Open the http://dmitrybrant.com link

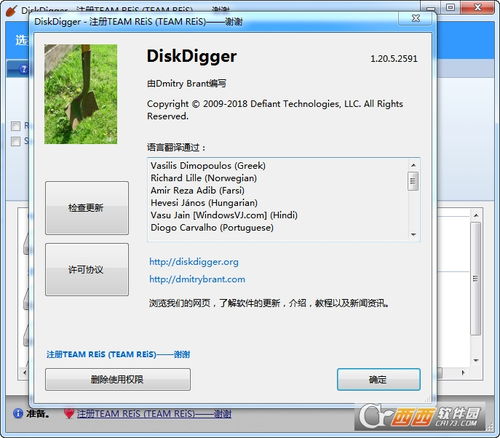[197, 279]
